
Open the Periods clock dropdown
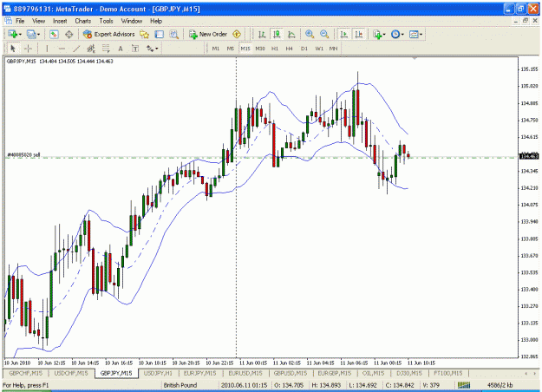[x=397, y=34]
